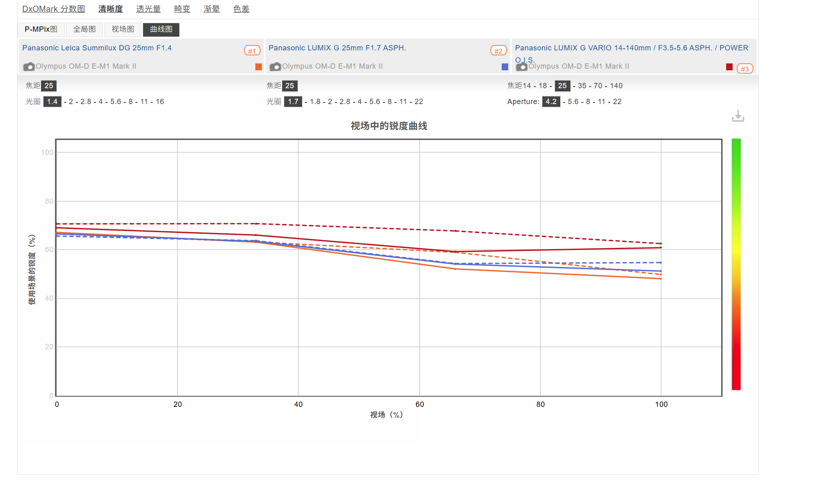Click the red legend swatch for lens #3
Image resolution: width=816 pixels, height=504 pixels.
729,67
